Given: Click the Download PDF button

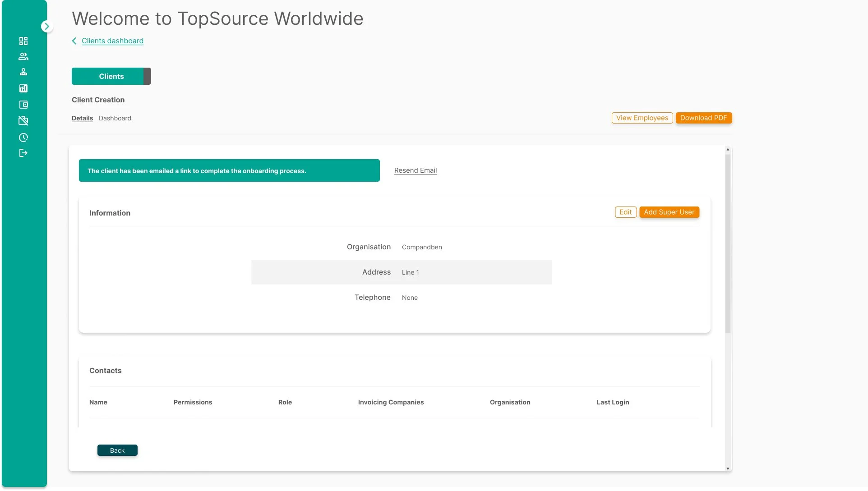Looking at the screenshot, I should [x=704, y=118].
